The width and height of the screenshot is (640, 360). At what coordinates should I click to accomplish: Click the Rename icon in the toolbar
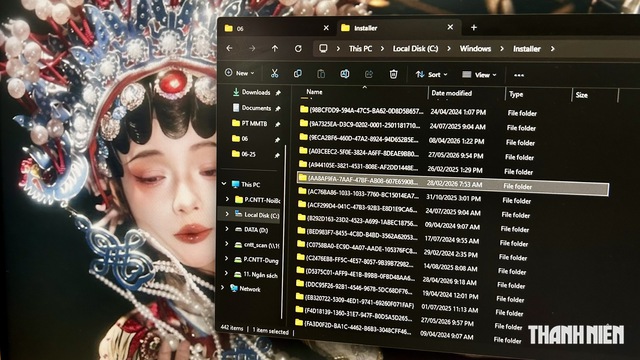345,74
